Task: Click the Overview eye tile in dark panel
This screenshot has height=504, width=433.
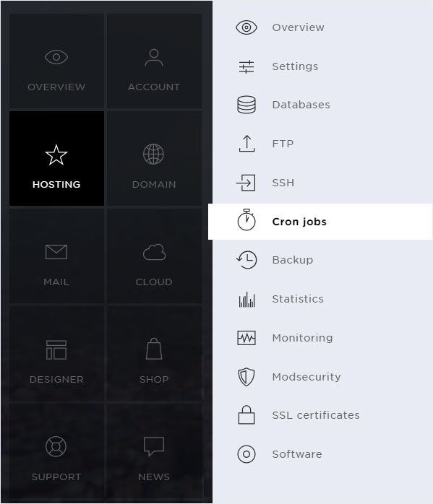Action: point(56,61)
